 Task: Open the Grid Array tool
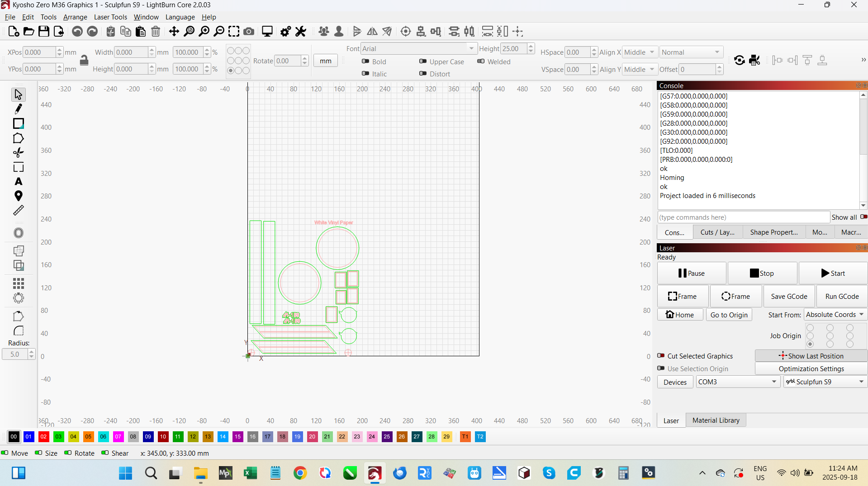(x=18, y=283)
